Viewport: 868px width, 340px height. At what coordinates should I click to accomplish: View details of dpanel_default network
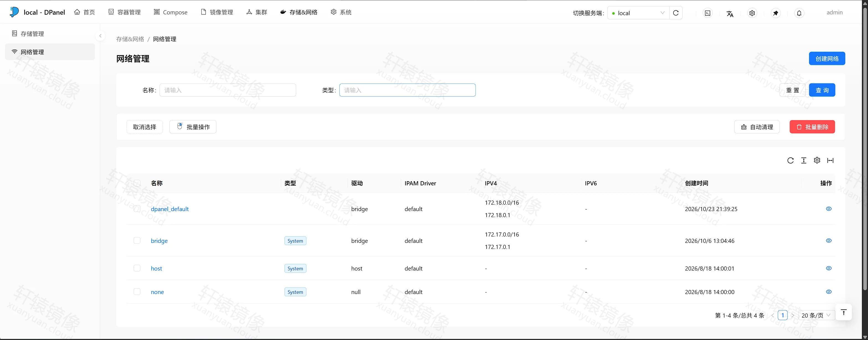(829, 209)
